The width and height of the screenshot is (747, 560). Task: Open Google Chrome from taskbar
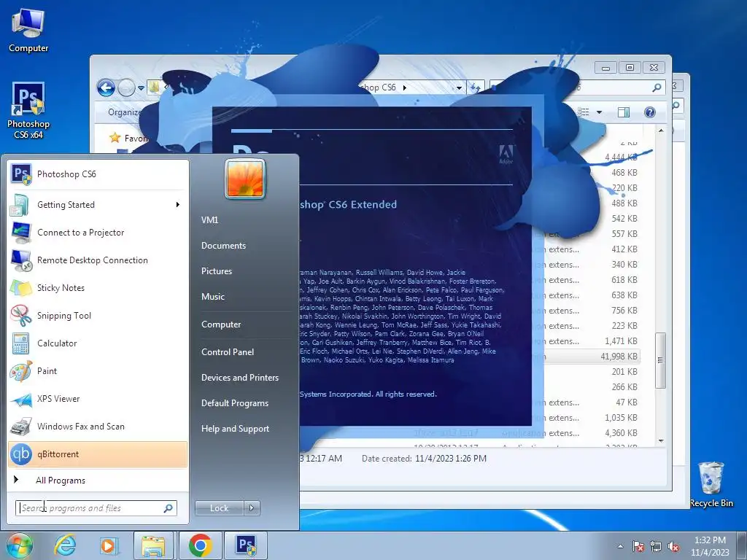pyautogui.click(x=200, y=545)
